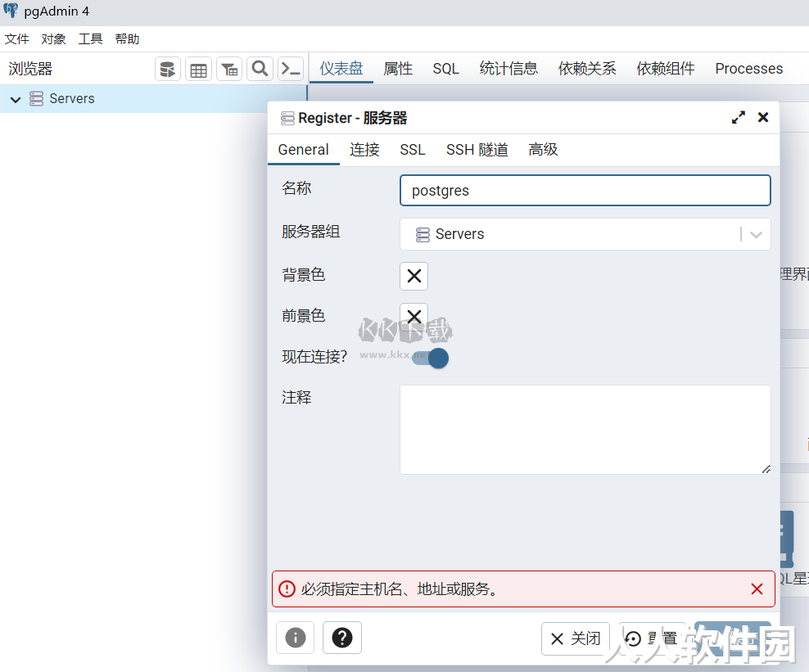Click the 前景色 field label
Viewport: 809px width, 672px height.
coord(303,316)
